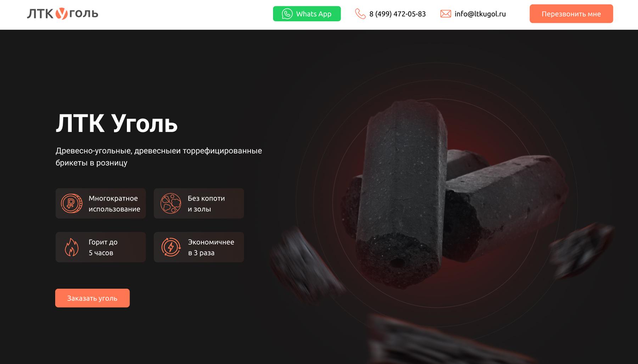Click the phone handset icon
This screenshot has width=638, height=364.
pos(360,14)
